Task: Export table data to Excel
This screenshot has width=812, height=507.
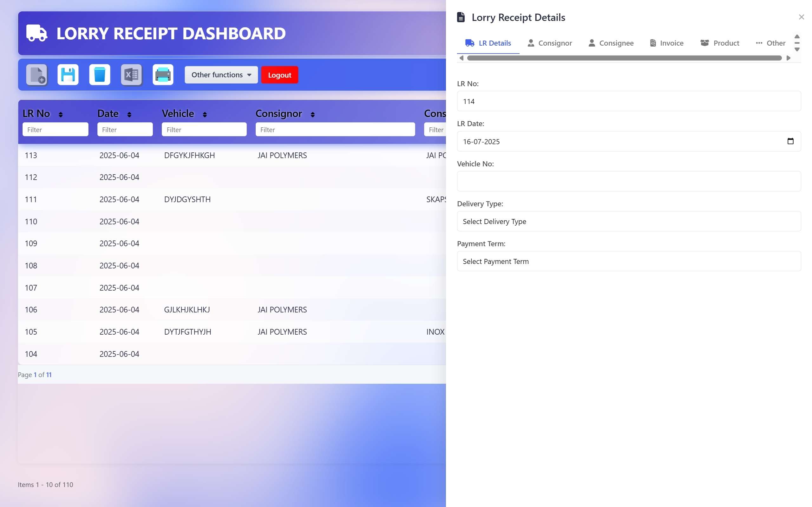Action: [131, 74]
